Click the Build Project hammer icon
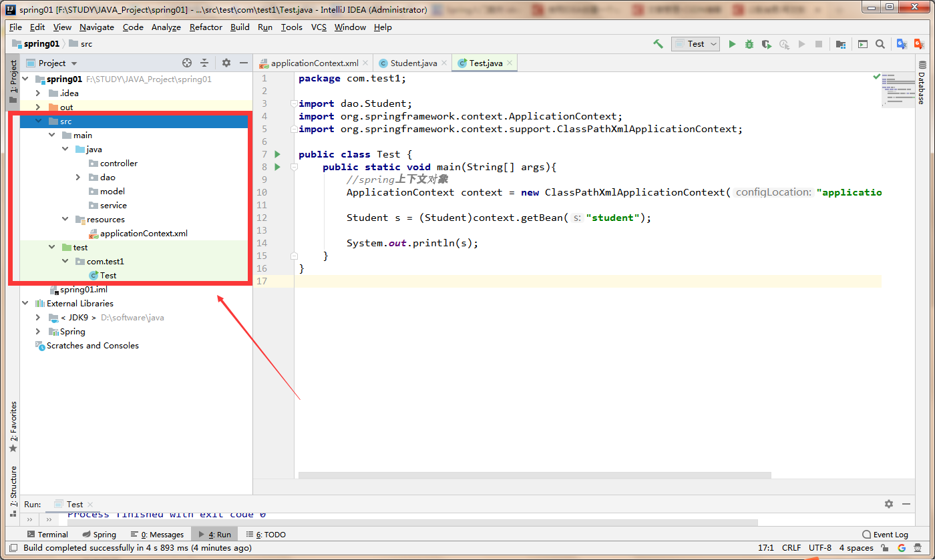Screen dimensions: 935x560 tap(658, 44)
